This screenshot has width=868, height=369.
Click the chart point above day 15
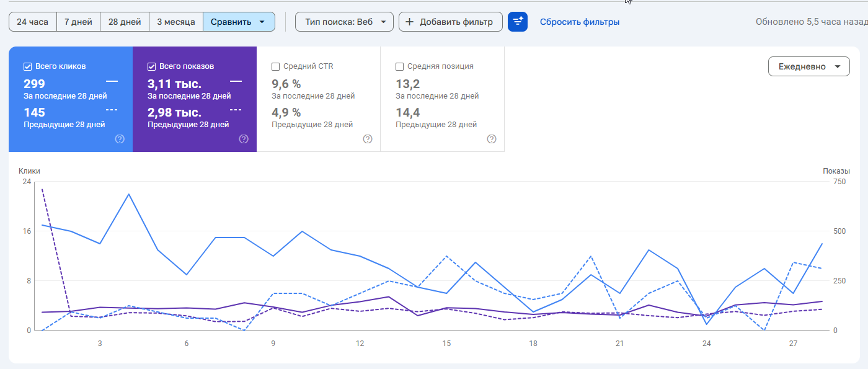pyautogui.click(x=446, y=293)
